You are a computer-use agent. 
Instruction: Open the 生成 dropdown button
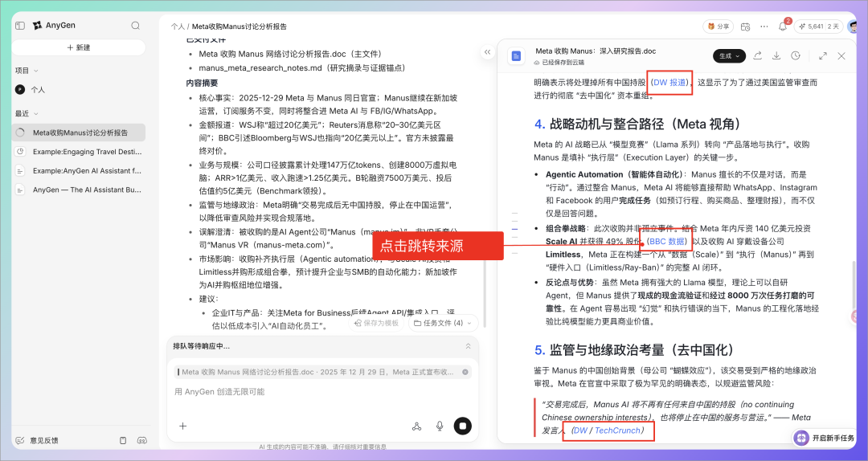(x=729, y=56)
